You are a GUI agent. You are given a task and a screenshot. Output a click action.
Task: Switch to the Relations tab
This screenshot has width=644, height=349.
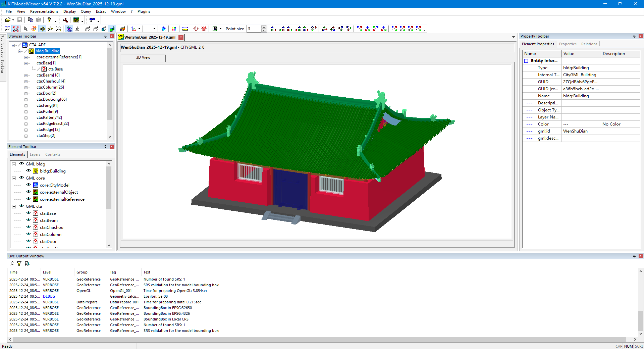click(589, 44)
